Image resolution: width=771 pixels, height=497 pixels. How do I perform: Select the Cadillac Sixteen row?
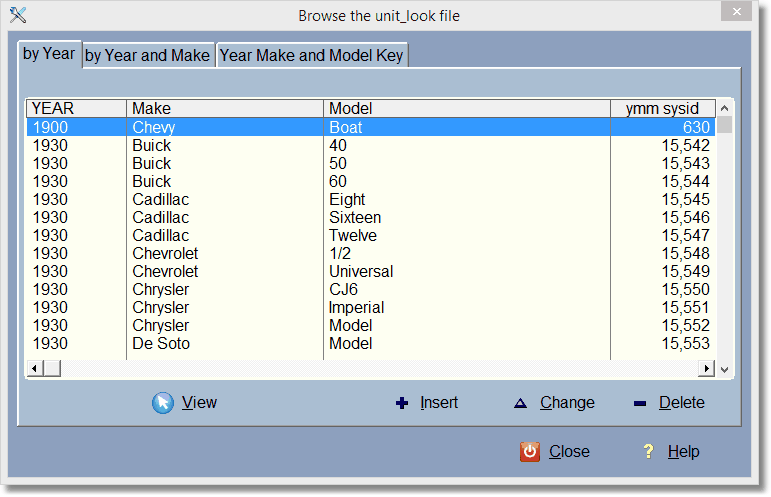point(371,217)
